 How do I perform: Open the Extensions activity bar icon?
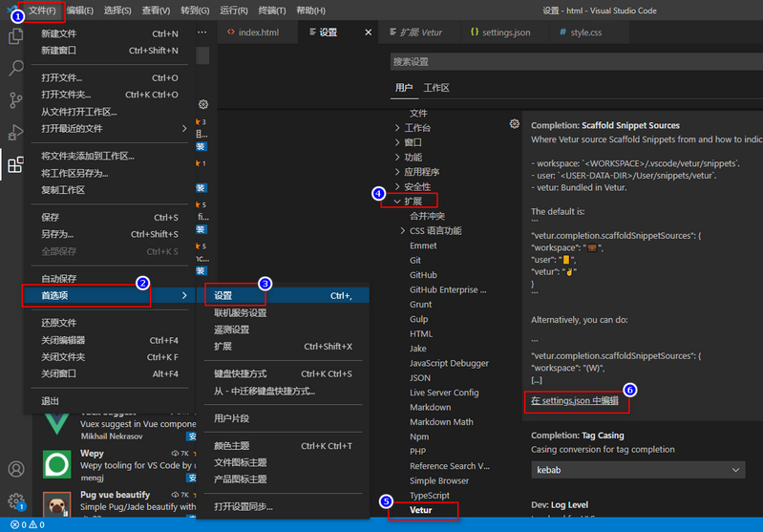click(x=15, y=164)
